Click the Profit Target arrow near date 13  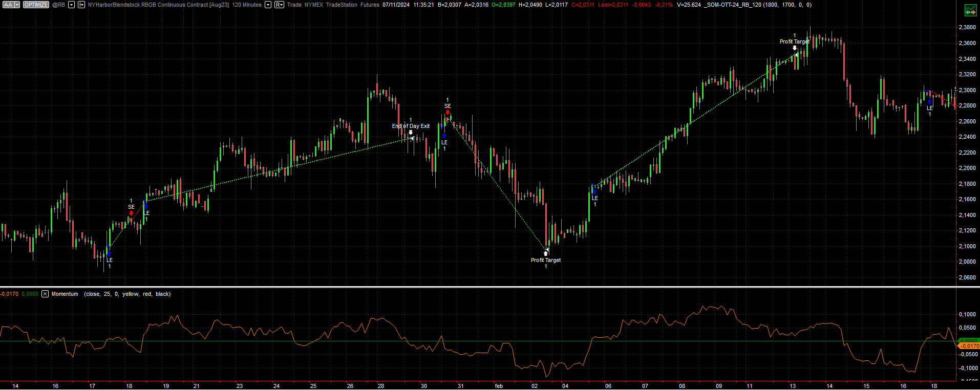[795, 48]
